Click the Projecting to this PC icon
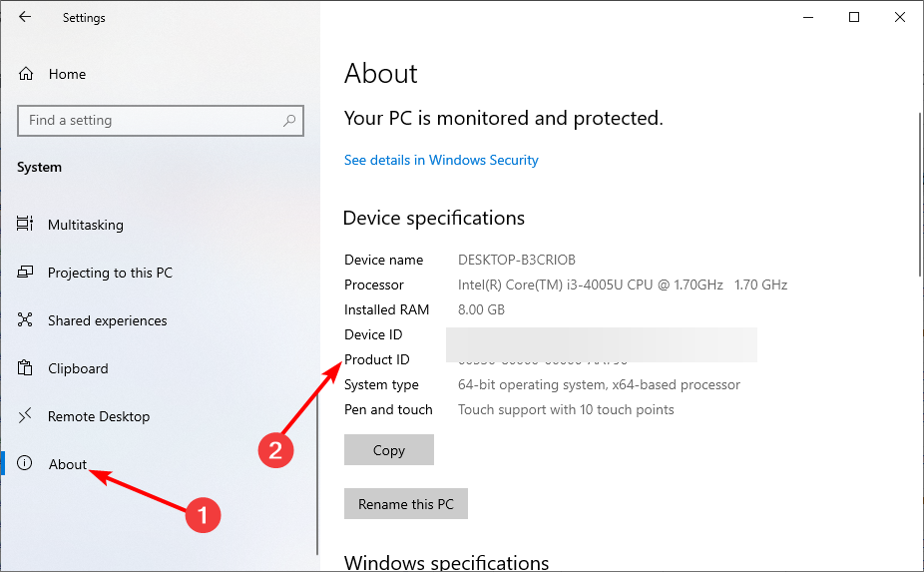 point(26,273)
